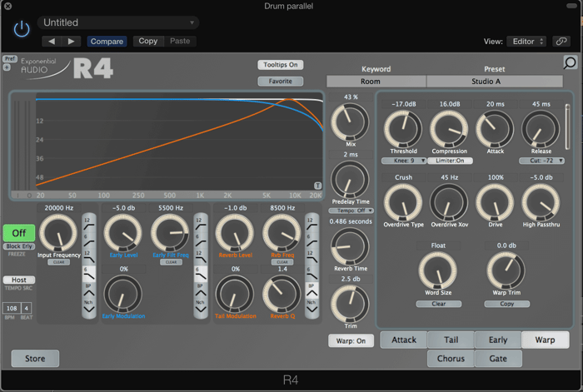This screenshot has width=583, height=392.
Task: Open the Tempo: Off dropdown
Action: pyautogui.click(x=351, y=211)
